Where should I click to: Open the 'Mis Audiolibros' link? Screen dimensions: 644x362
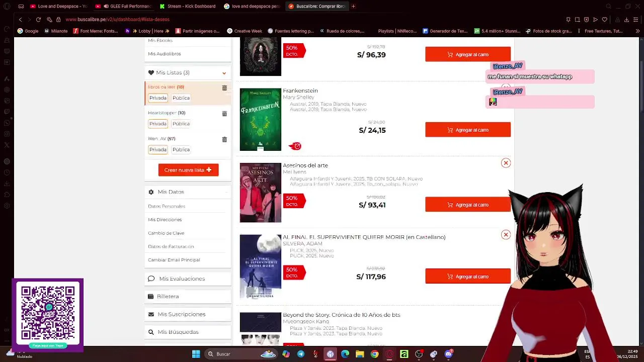coord(165,54)
